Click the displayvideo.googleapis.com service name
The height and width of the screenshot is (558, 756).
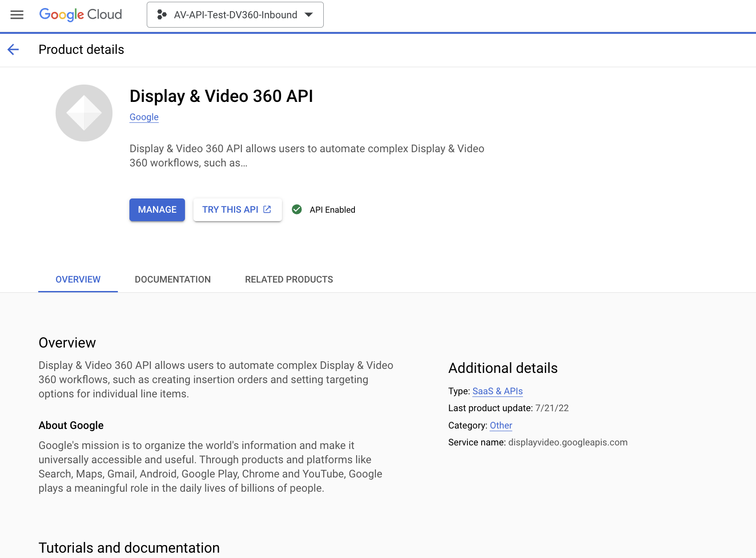click(568, 442)
